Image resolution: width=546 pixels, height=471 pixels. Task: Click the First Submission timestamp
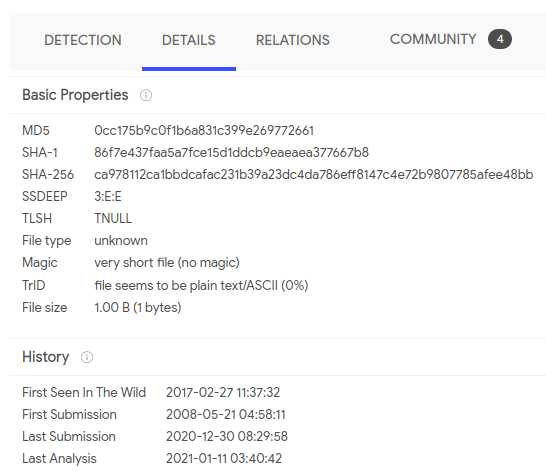(226, 414)
